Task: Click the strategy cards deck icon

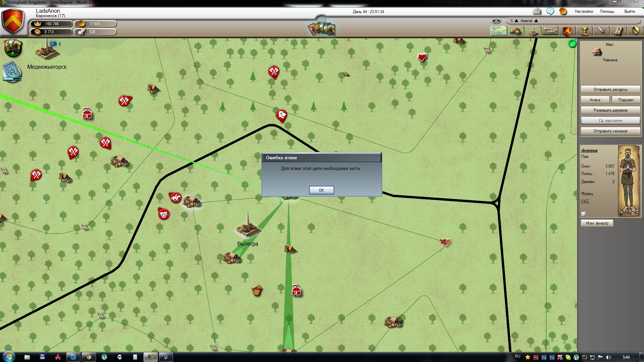Action: point(321,29)
